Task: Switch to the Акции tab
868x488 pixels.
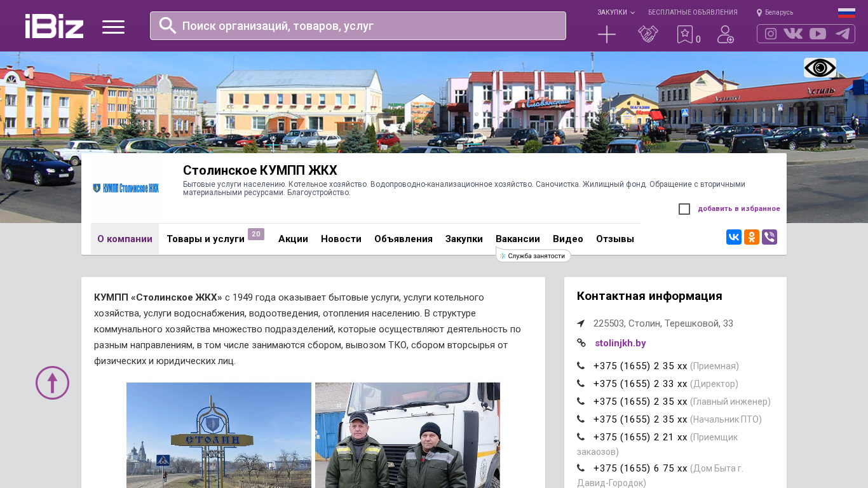Action: tap(293, 239)
